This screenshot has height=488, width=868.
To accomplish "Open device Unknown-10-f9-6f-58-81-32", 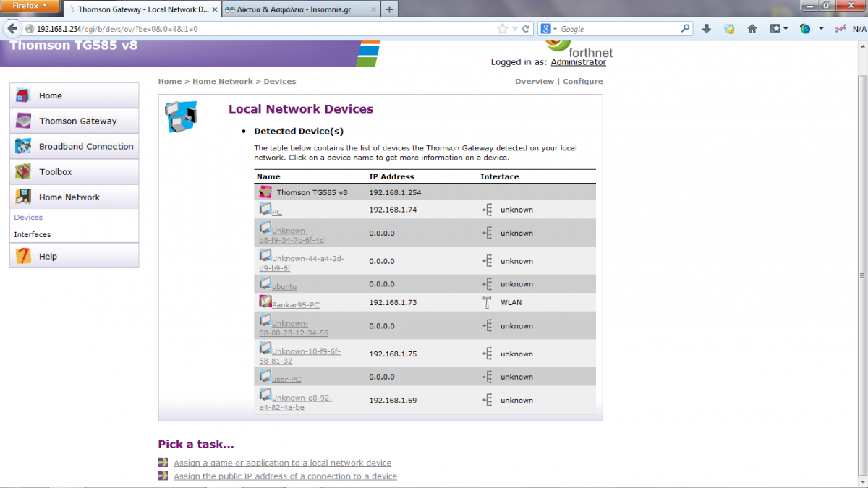I will [x=299, y=356].
